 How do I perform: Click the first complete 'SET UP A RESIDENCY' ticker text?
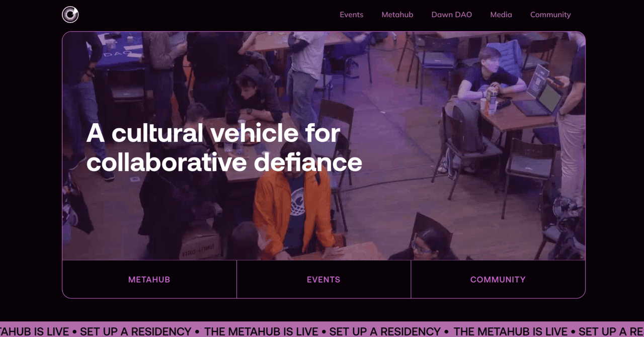[x=136, y=331]
